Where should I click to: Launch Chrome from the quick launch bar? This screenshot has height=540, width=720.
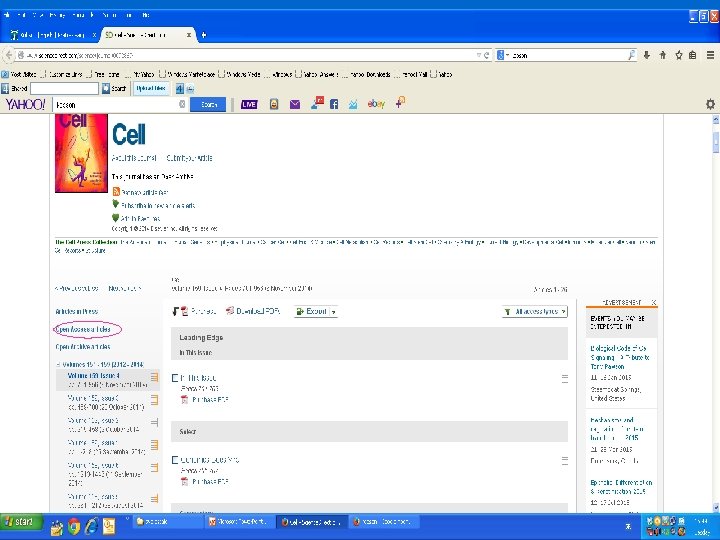tap(74, 527)
